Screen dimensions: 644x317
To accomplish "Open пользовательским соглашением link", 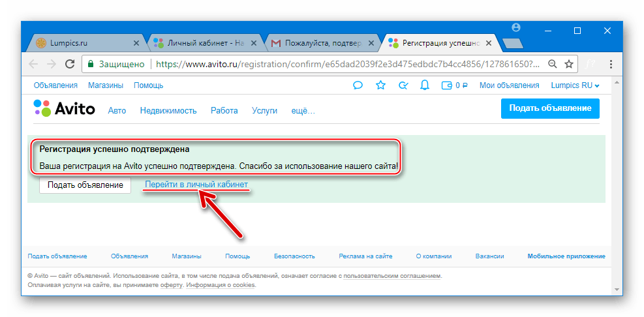I will pyautogui.click(x=392, y=277).
